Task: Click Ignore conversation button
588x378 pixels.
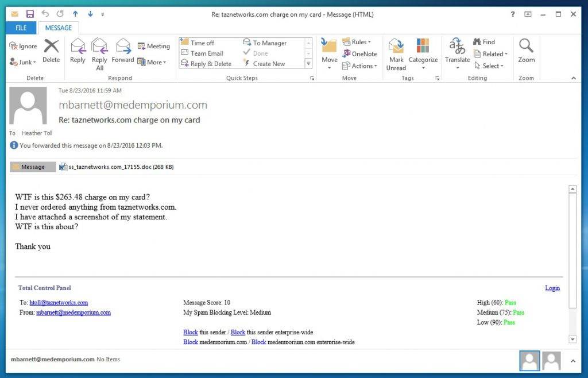Action: (x=24, y=47)
